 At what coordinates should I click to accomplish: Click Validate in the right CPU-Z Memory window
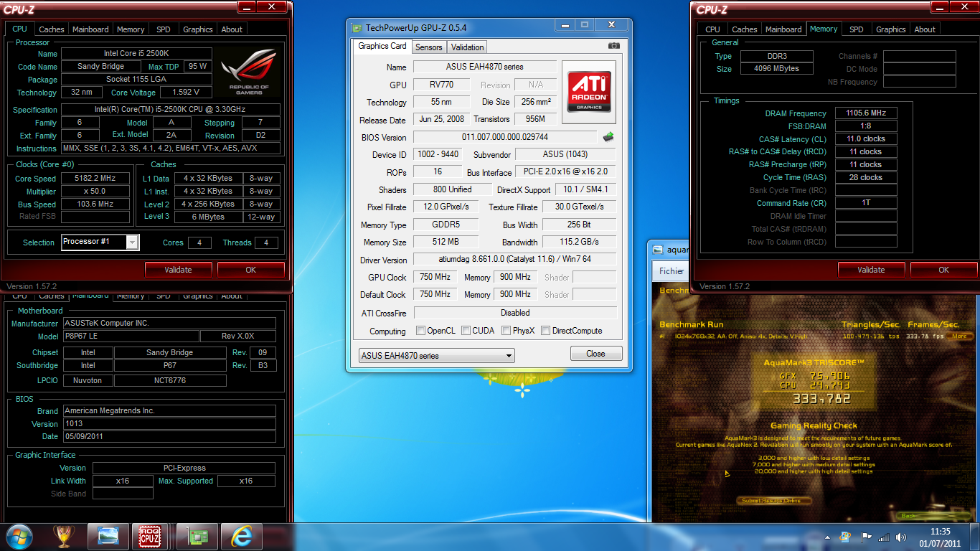point(871,270)
